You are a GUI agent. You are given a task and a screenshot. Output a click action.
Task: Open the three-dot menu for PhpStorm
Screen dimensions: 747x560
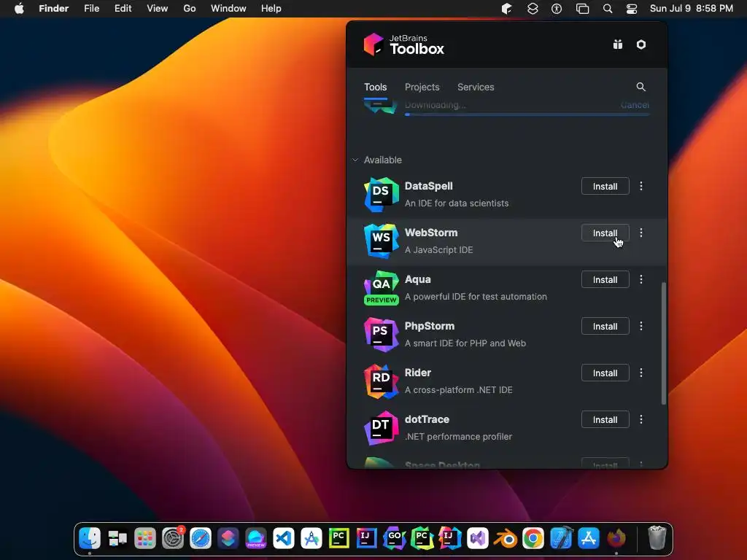pyautogui.click(x=641, y=326)
